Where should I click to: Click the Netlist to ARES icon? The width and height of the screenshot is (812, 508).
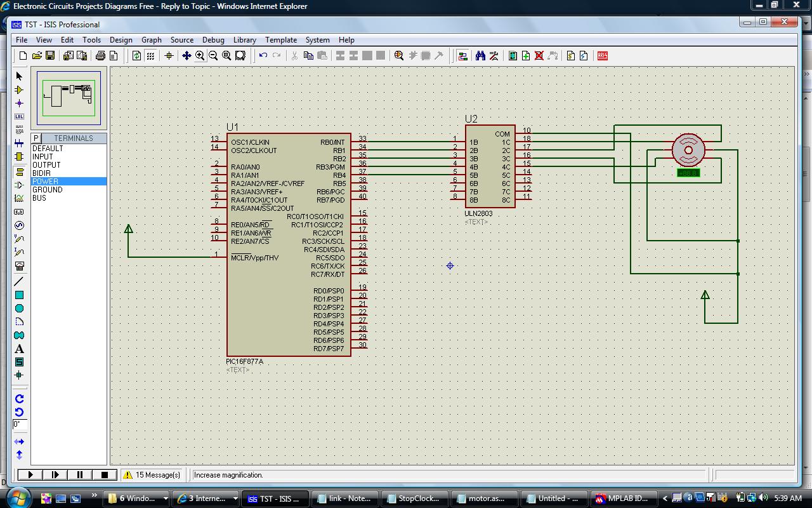pyautogui.click(x=603, y=56)
